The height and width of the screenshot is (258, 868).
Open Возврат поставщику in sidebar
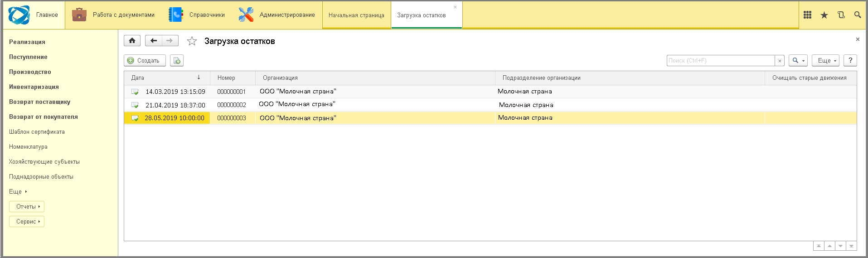[40, 102]
